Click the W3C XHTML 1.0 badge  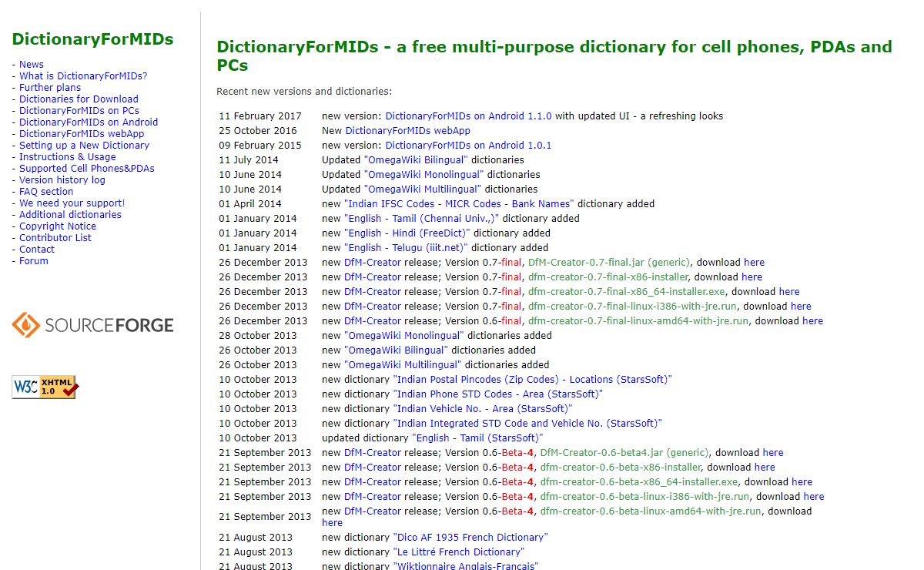click(45, 387)
